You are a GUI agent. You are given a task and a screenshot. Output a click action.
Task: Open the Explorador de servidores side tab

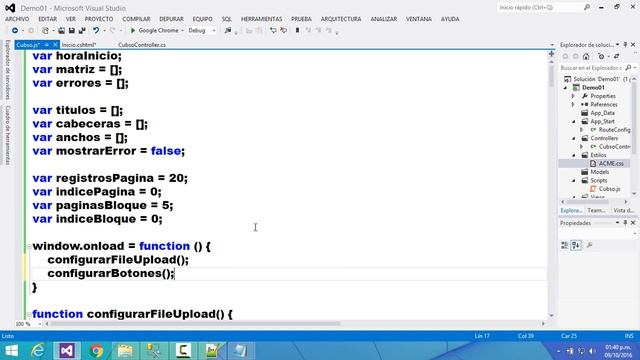click(7, 69)
